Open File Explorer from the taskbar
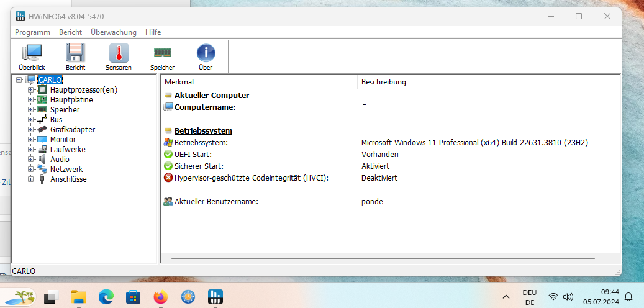 [x=79, y=296]
